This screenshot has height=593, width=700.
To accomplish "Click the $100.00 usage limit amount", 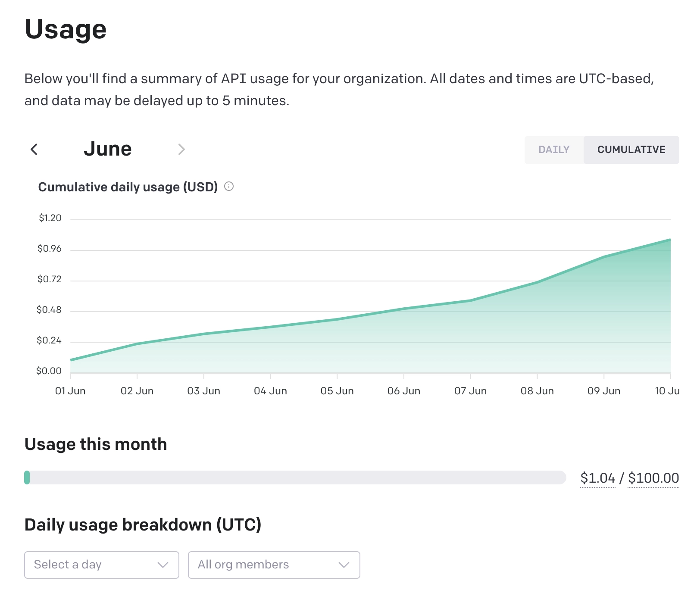I will tap(653, 478).
